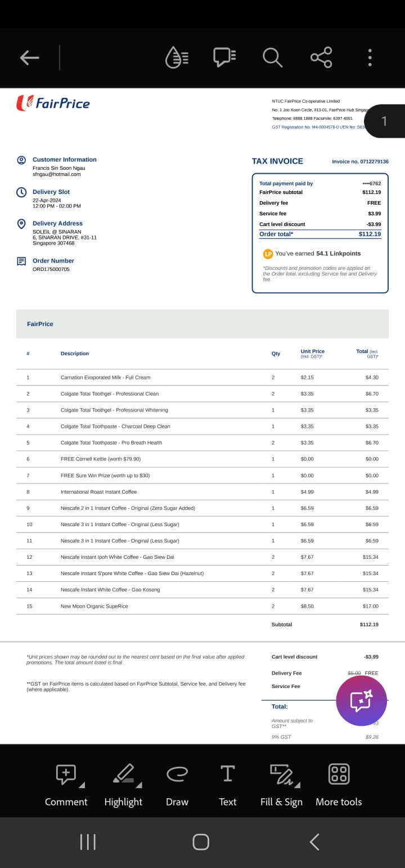Viewport: 405px width, 868px height.
Task: Tap Android home button
Action: pos(201,842)
